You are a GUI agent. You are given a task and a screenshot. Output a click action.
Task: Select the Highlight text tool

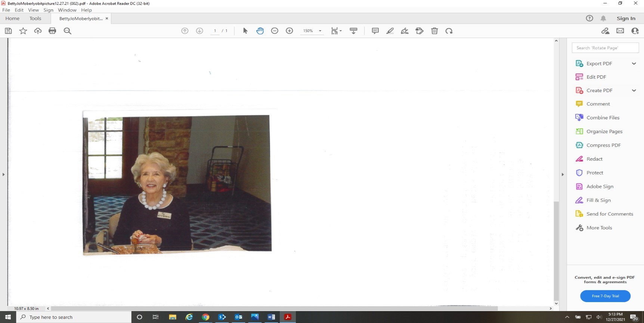pyautogui.click(x=390, y=31)
